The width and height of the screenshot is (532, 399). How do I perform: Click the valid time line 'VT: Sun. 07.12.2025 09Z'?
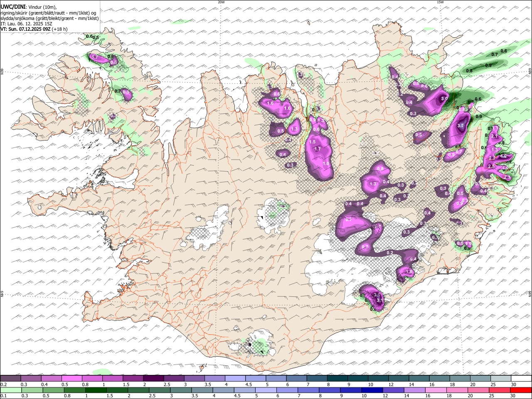pyautogui.click(x=26, y=29)
